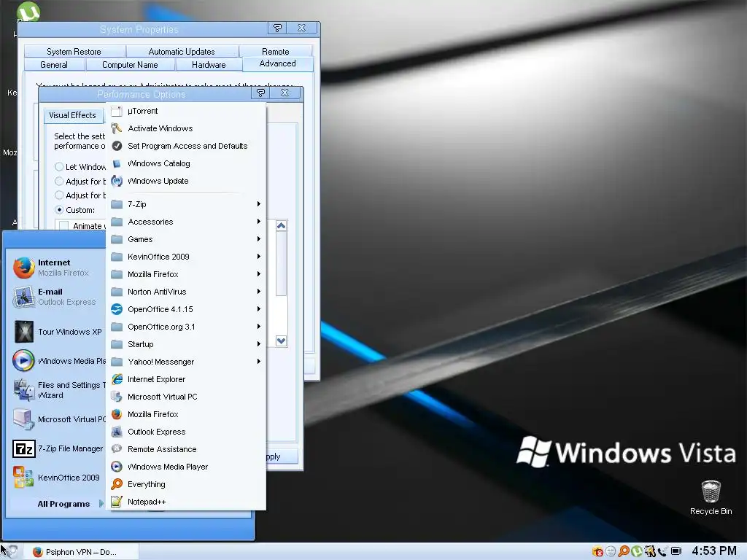
Task: Switch to Psiphon VPN taskbar window
Action: pyautogui.click(x=80, y=552)
